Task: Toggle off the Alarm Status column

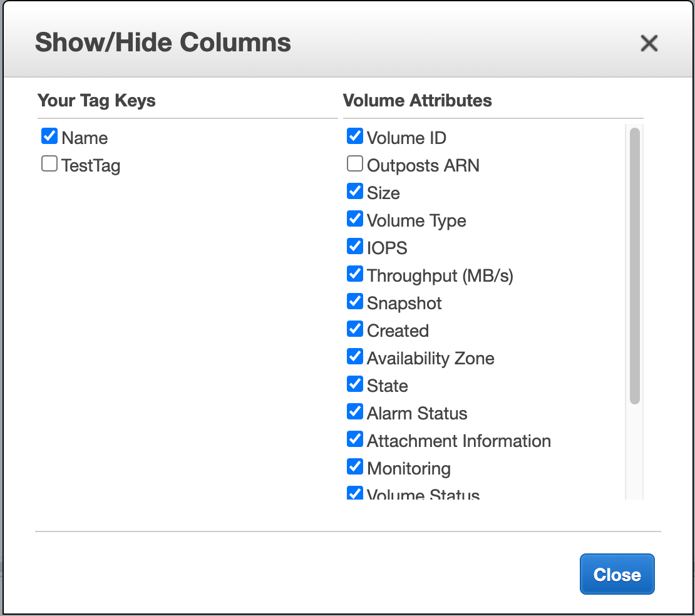Action: [355, 411]
